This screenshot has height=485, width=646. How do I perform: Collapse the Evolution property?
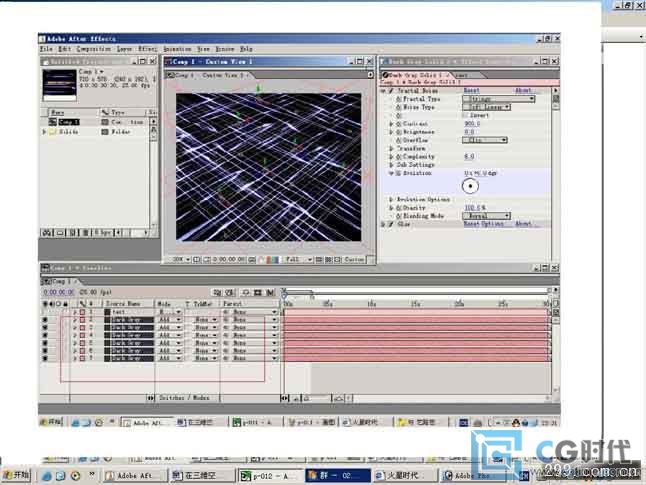click(x=391, y=173)
